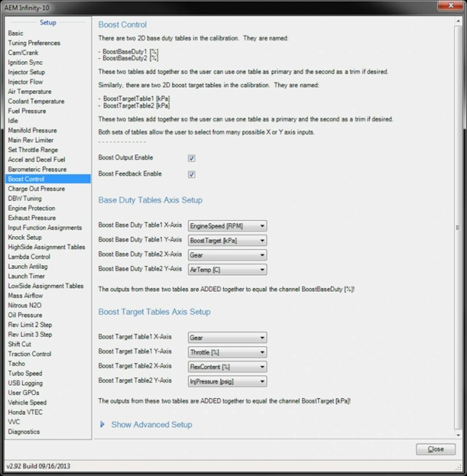Open Traction Control settings
467x476 pixels.
[30, 354]
